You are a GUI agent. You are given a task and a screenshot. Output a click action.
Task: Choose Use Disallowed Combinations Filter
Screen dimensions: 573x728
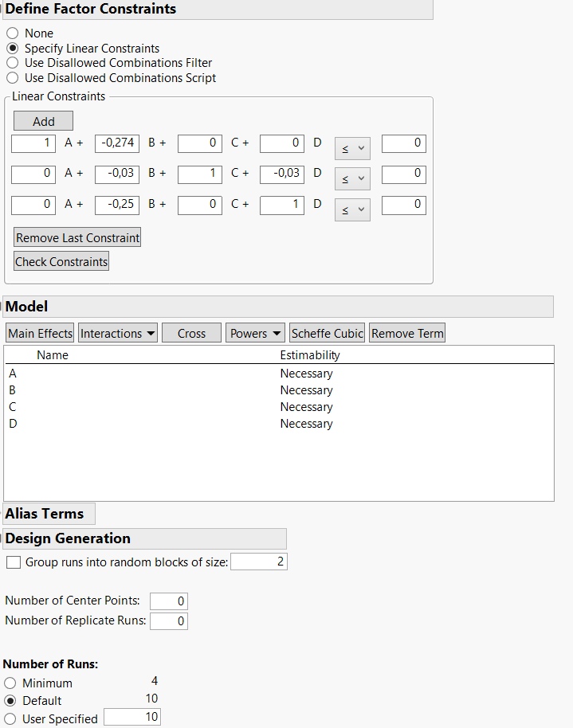12,63
